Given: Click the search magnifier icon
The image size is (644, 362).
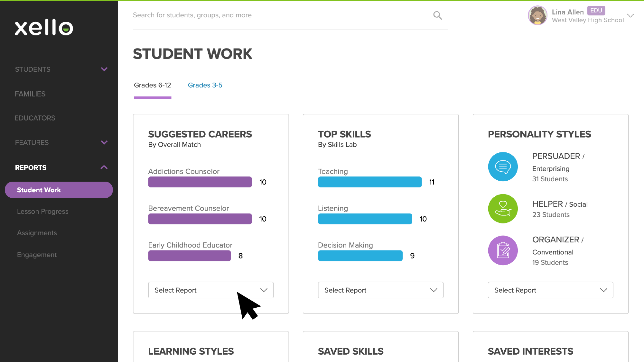Looking at the screenshot, I should [x=437, y=15].
